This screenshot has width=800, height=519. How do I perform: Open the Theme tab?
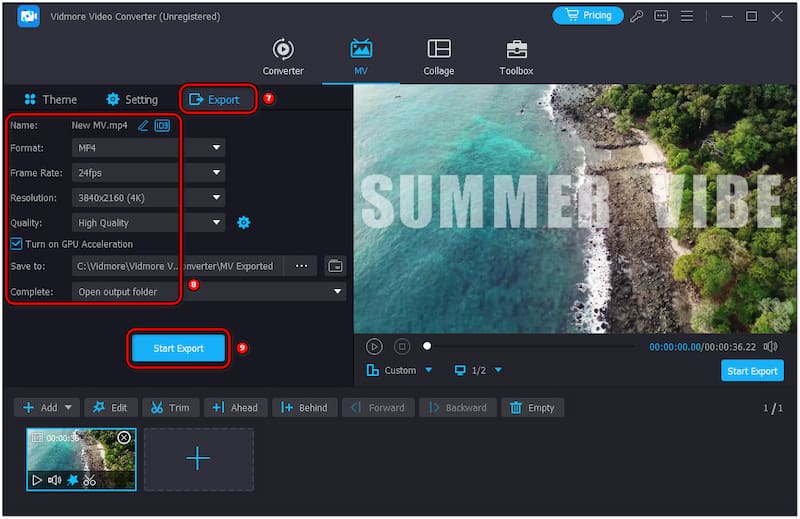coord(50,99)
